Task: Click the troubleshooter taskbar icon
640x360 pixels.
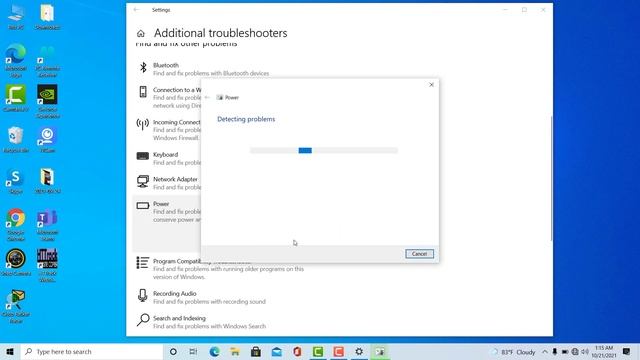Action: (x=380, y=351)
